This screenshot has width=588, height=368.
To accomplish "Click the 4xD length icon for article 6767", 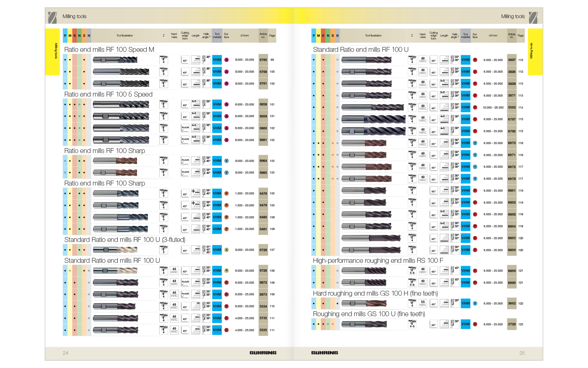I will pyautogui.click(x=444, y=119).
